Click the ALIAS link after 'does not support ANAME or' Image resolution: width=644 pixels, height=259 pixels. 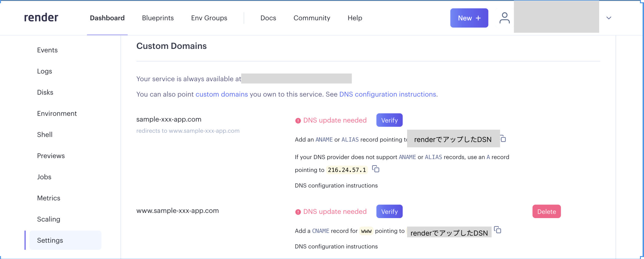(x=434, y=157)
